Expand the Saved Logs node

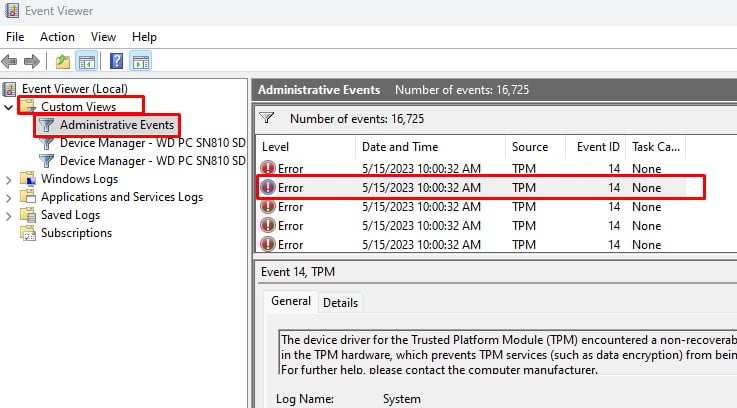pos(8,216)
